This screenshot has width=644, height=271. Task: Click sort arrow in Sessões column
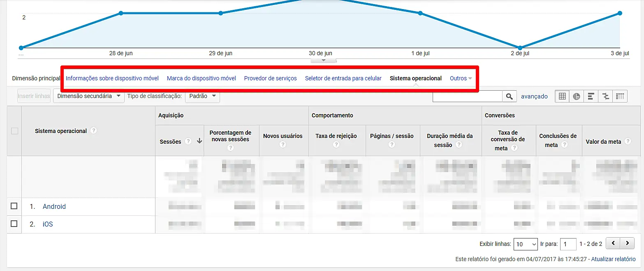pyautogui.click(x=199, y=141)
